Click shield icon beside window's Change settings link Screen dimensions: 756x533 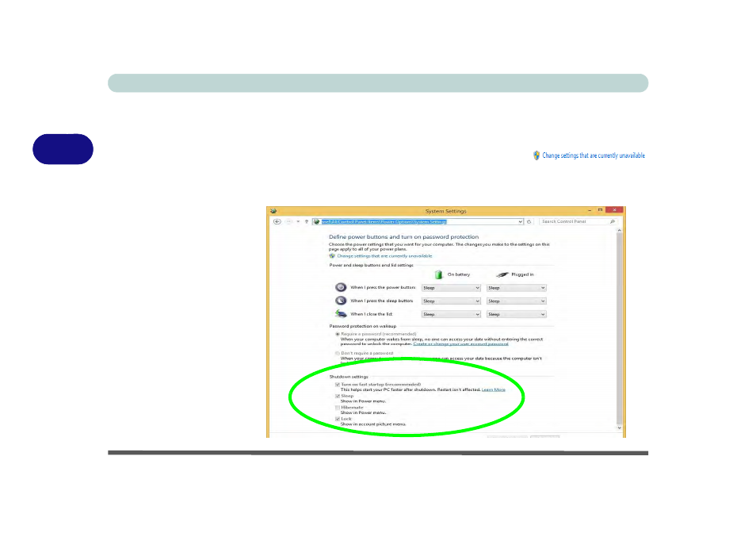pyautogui.click(x=332, y=256)
